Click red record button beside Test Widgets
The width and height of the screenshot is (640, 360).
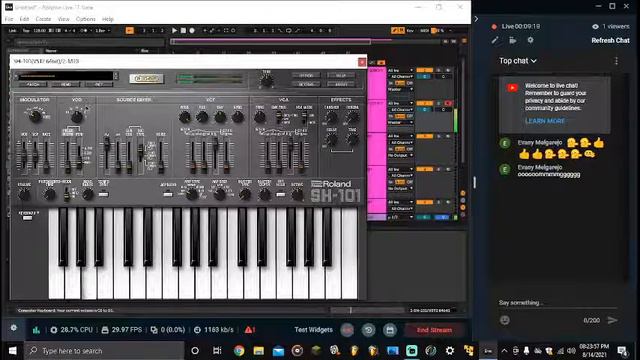347,330
